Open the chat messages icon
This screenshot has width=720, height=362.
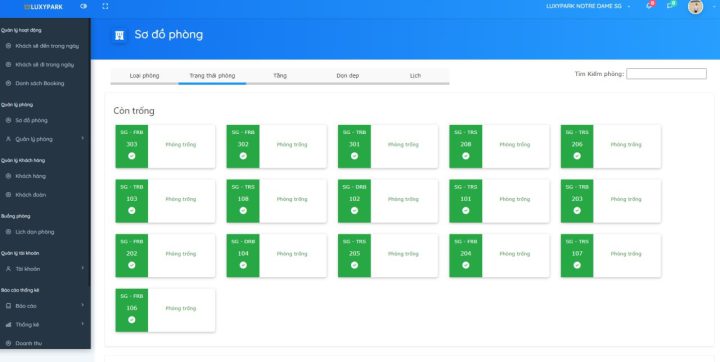(671, 6)
